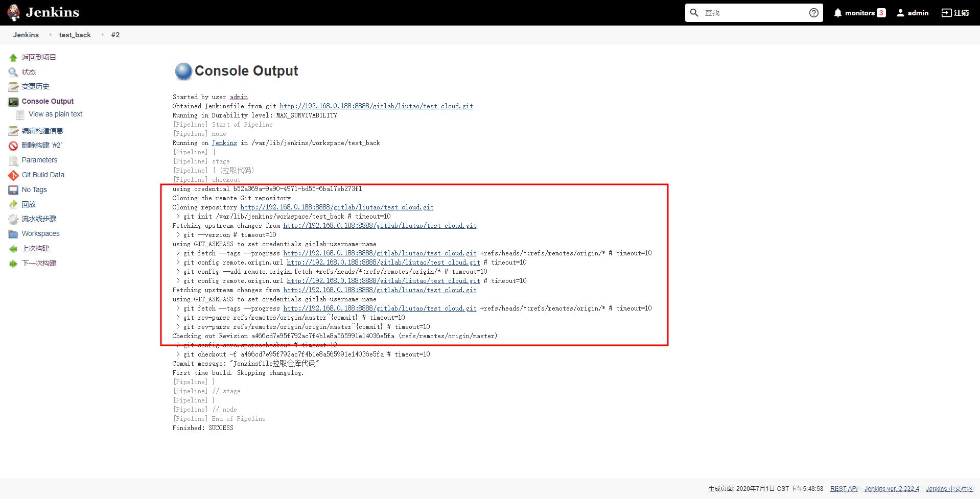Click the search magnifier icon
Viewport: 980px width, 499px height.
(x=694, y=13)
